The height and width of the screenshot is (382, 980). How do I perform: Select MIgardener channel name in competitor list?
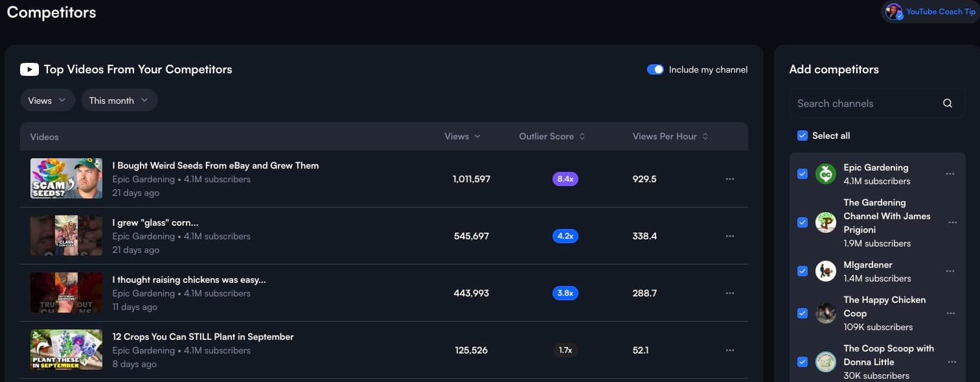tap(868, 265)
